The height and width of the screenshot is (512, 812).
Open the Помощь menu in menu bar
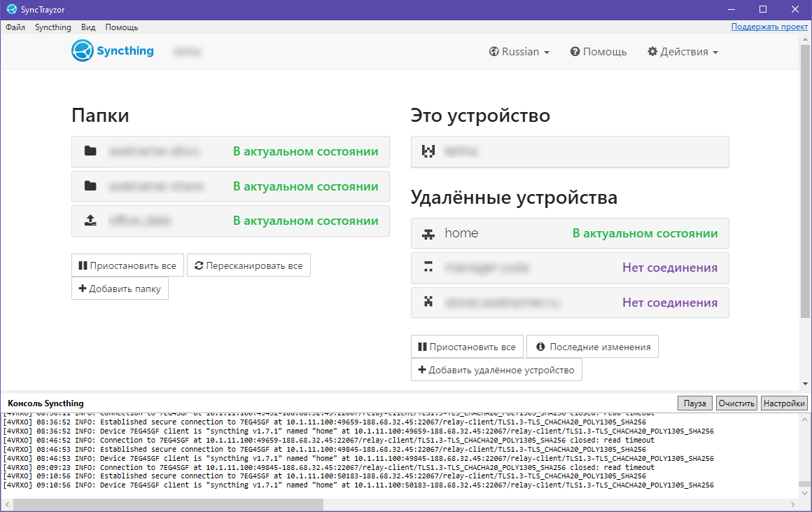point(122,27)
